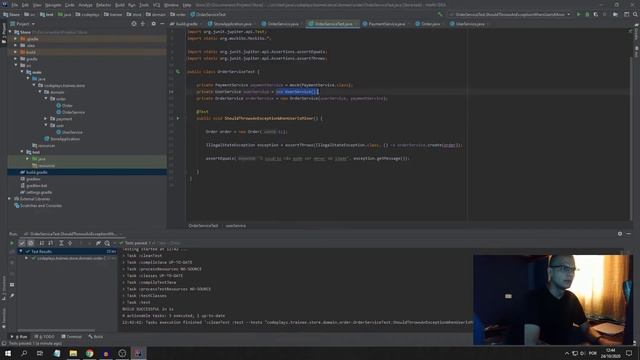
Task: Switch to the build.gradle editor tab
Action: pos(184,24)
